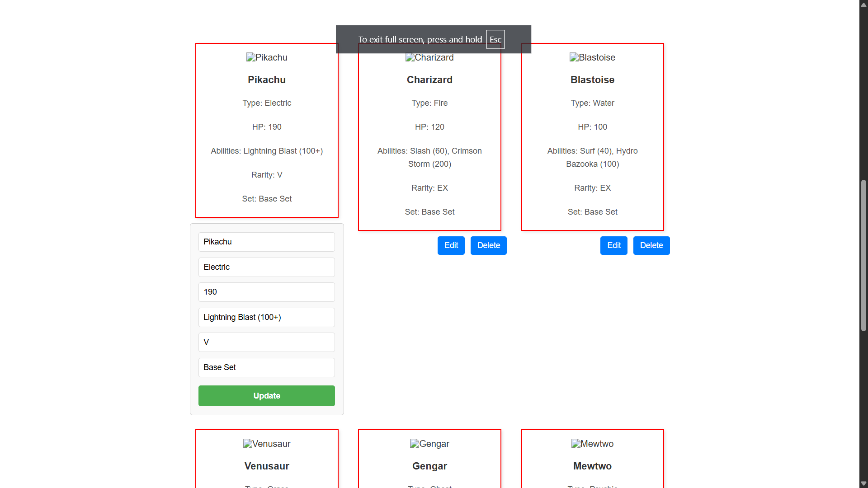
Task: Click the 'Type: Fire' text
Action: point(429,103)
